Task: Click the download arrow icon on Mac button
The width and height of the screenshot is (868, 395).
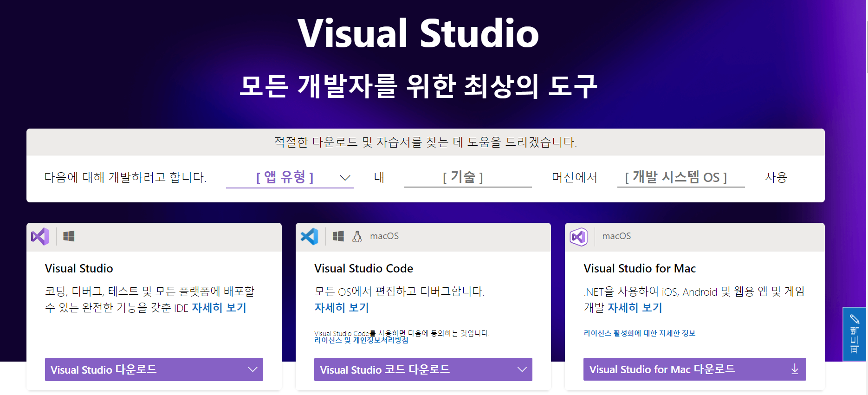Action: point(794,369)
